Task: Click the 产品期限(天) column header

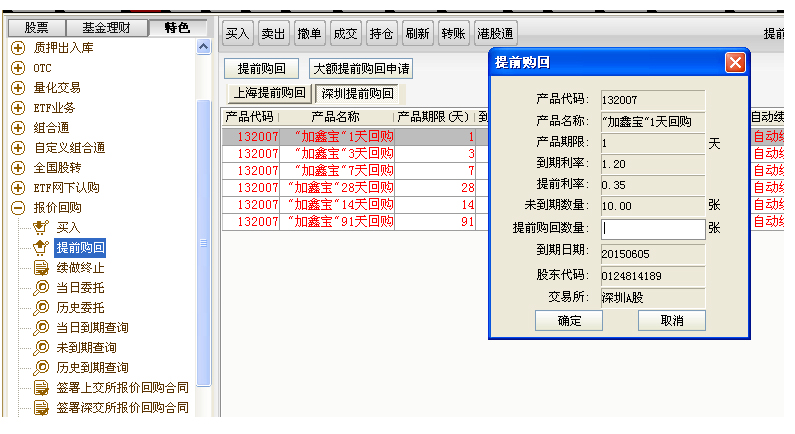Action: click(x=433, y=117)
